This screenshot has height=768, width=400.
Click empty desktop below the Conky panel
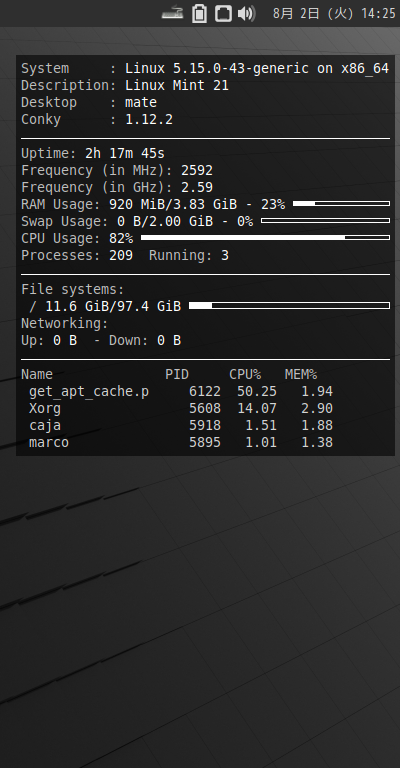point(200,612)
